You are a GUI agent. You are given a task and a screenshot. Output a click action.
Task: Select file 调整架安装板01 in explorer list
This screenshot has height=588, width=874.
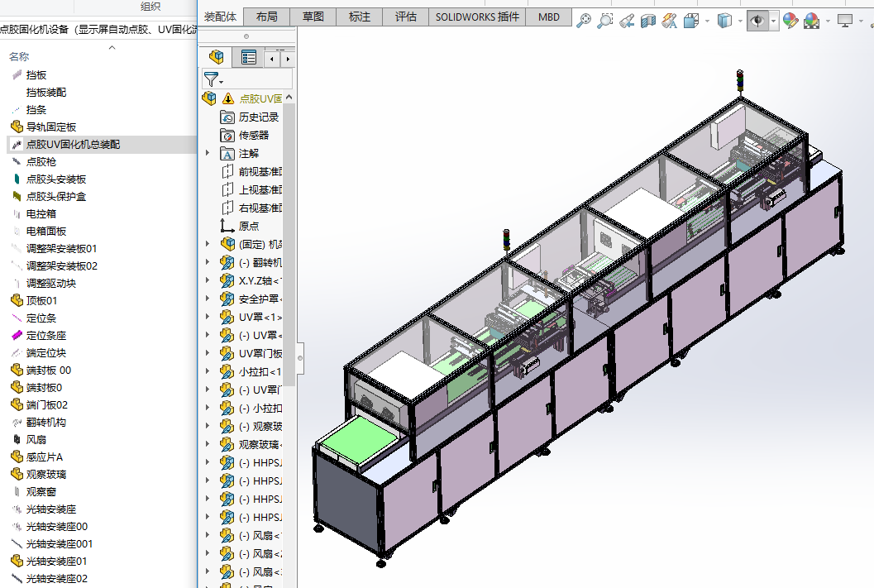(61, 249)
